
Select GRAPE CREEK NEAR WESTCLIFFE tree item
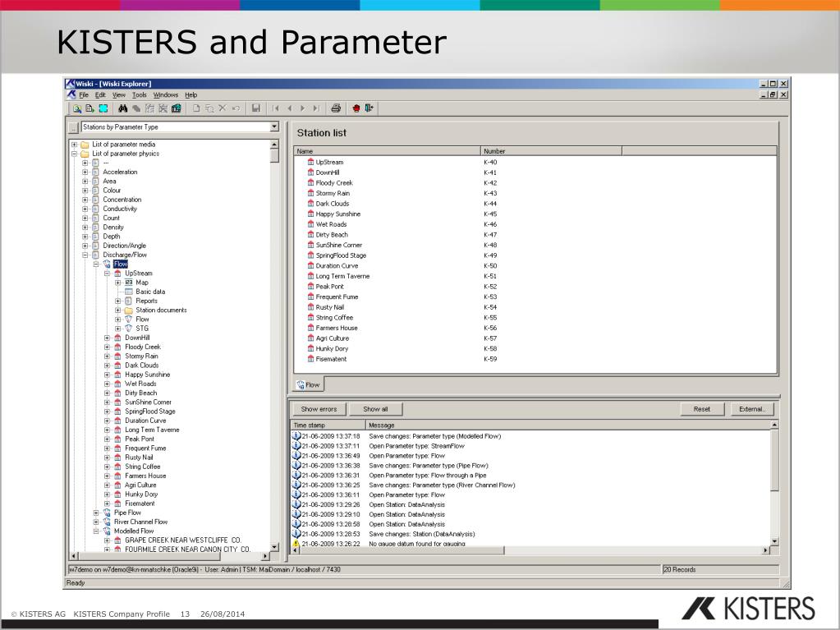183,540
